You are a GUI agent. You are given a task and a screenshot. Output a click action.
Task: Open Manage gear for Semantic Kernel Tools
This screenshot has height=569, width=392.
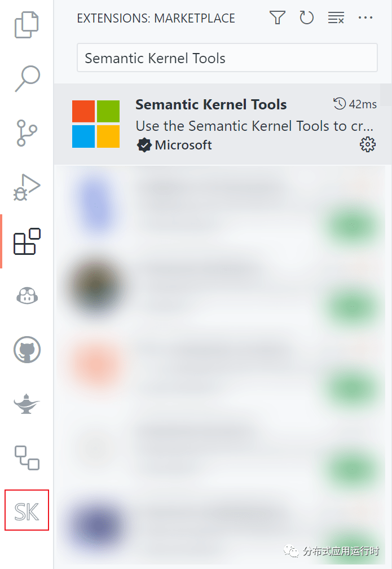[x=367, y=144]
